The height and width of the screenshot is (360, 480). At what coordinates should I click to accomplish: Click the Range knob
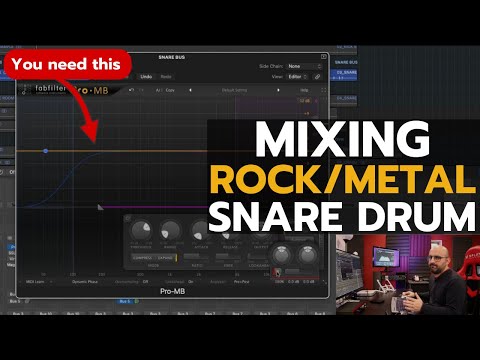point(170,230)
